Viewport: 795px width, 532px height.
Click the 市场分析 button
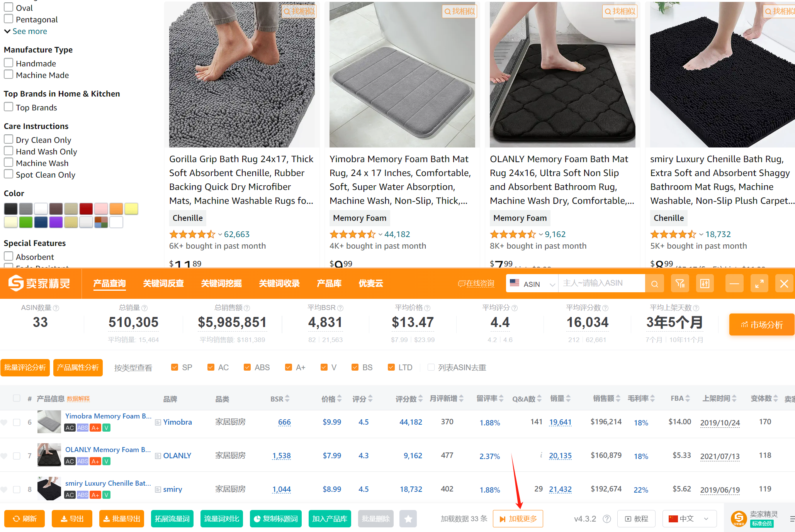[x=762, y=325]
